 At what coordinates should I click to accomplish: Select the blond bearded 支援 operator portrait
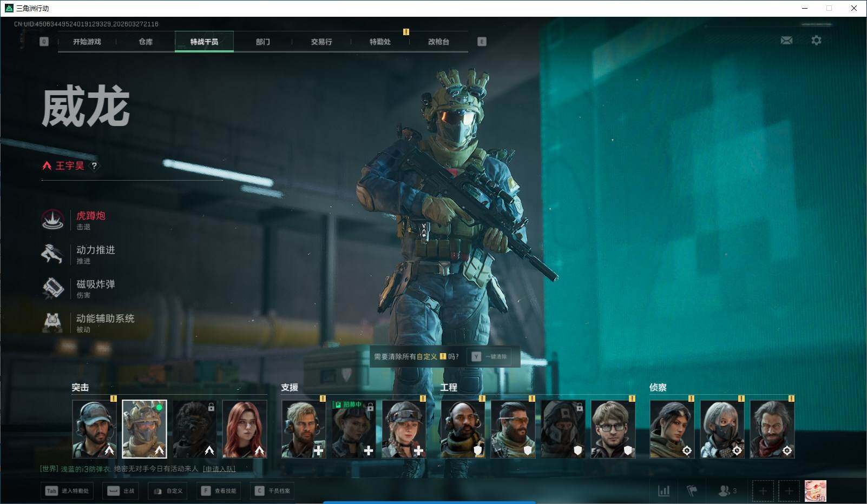click(x=304, y=429)
